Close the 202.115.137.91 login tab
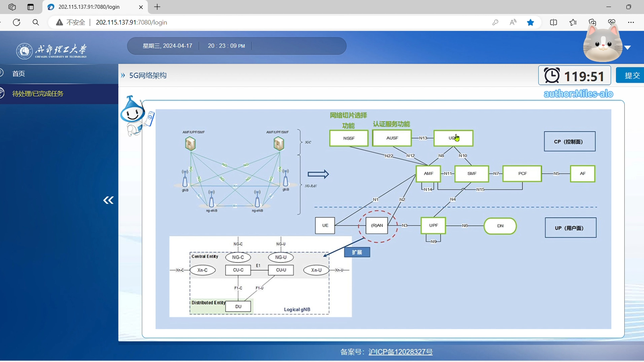The image size is (644, 362). (x=141, y=7)
